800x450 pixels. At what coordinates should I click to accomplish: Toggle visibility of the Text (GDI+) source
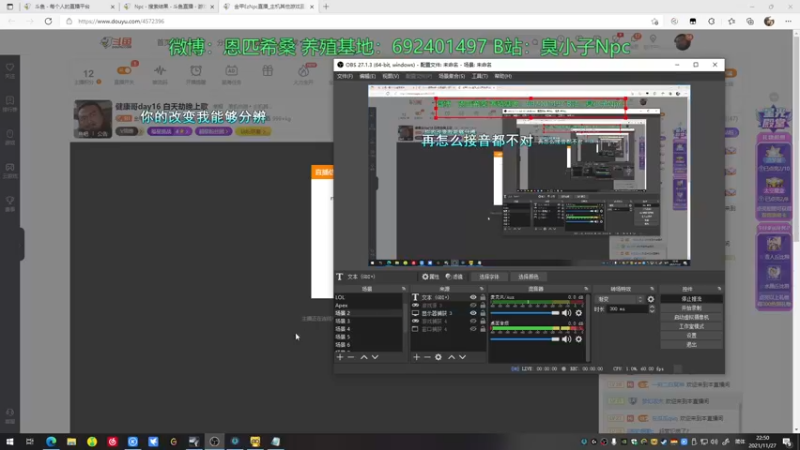click(x=473, y=297)
